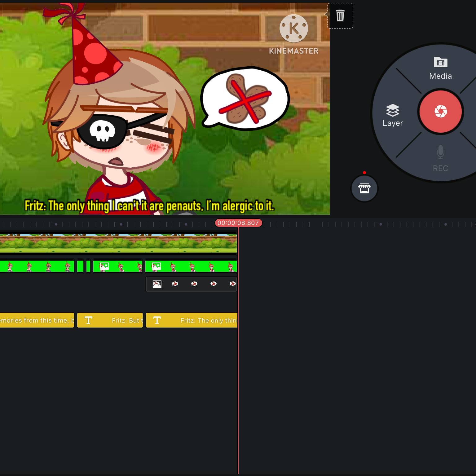Image resolution: width=476 pixels, height=476 pixels.
Task: Select the "Fritz: But t" text layer
Action: [x=110, y=320]
